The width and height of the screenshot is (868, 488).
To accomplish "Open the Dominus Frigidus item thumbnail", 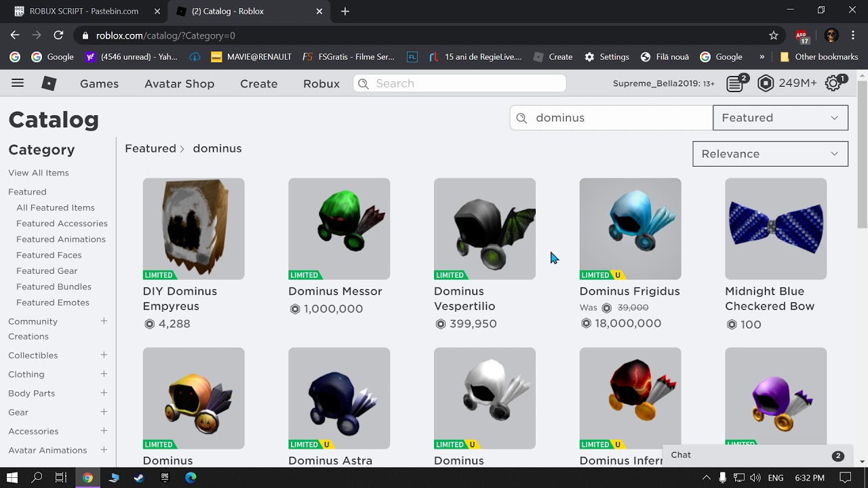I will tap(630, 229).
